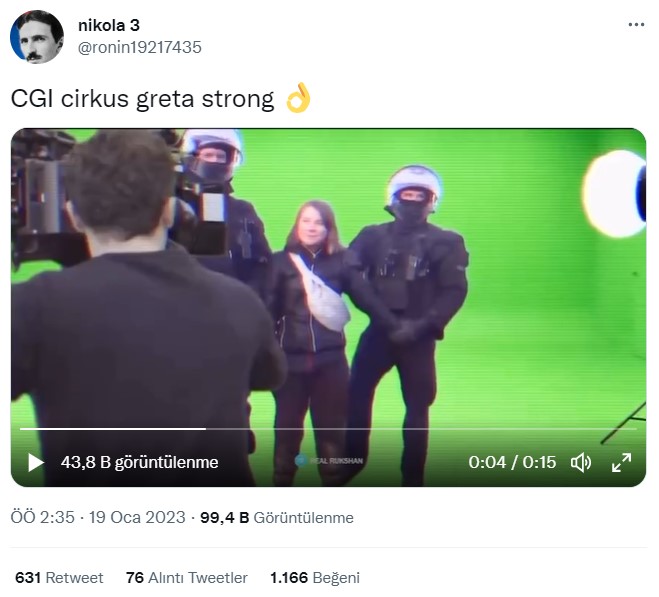
Task: Open the @ronin19217435 handle link
Action: (x=140, y=48)
